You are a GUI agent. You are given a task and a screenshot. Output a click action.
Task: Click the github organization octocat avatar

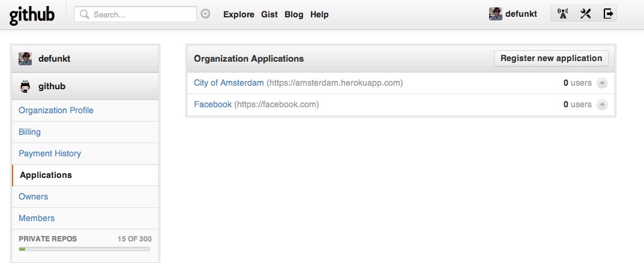[25, 87]
